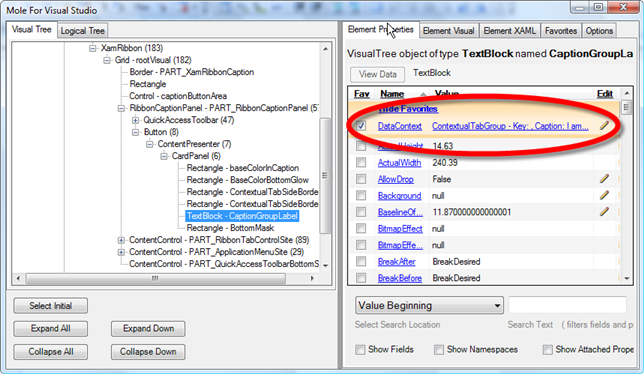Image resolution: width=644 pixels, height=374 pixels.
Task: Expand the PART_RibbonTabControlSite (89) node
Action: (121, 240)
